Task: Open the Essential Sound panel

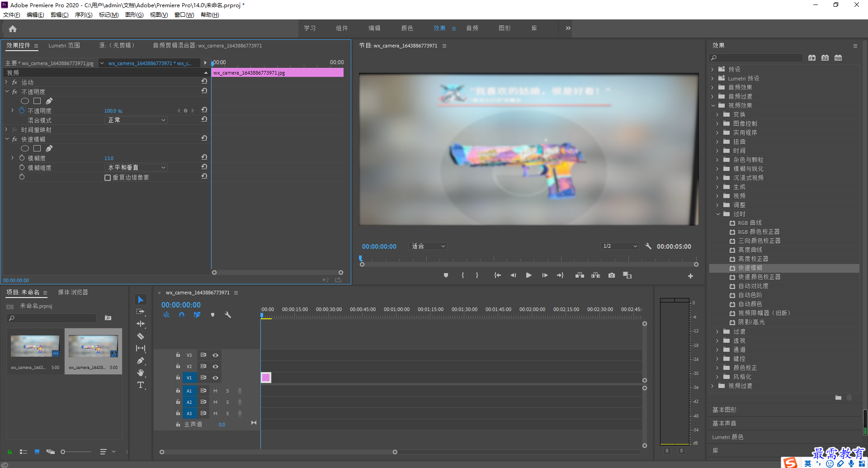Action: point(724,423)
